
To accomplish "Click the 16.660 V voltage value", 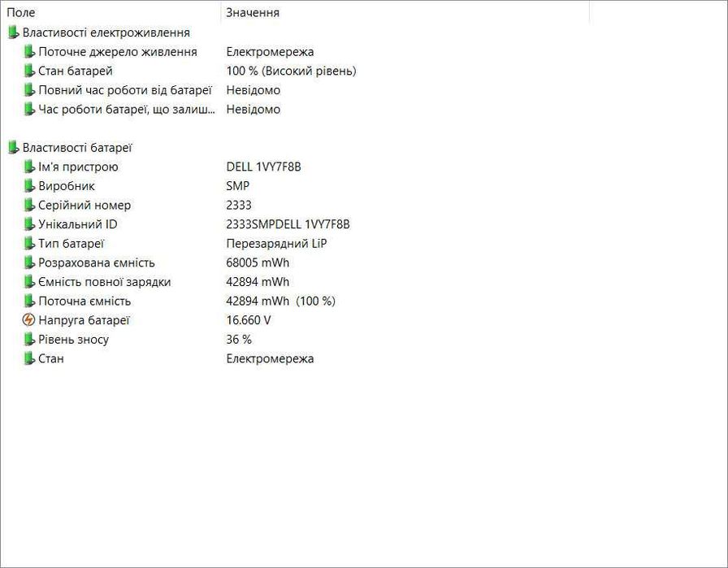I will tap(249, 320).
